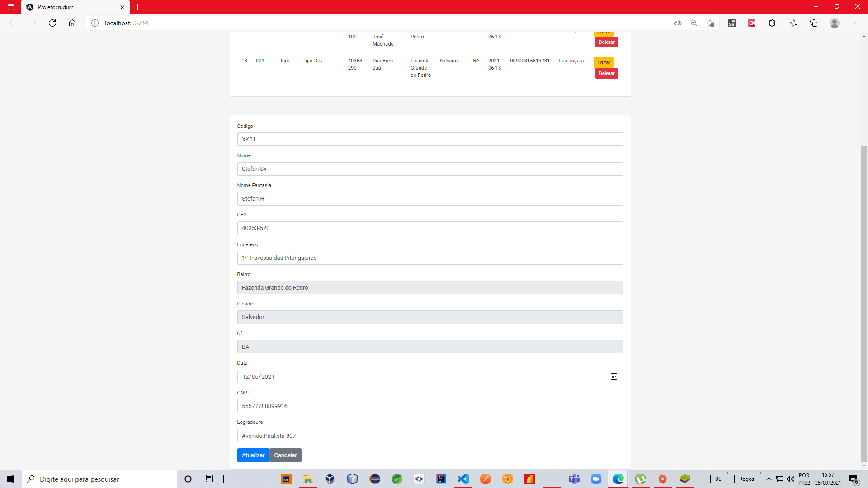Image resolution: width=868 pixels, height=488 pixels.
Task: Open the Collections panel in Edge
Action: (814, 23)
